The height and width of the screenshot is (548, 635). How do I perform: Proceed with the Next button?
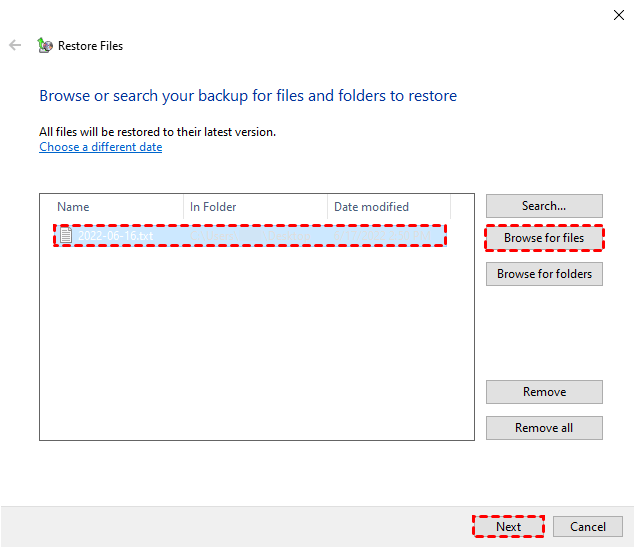pyautogui.click(x=508, y=527)
